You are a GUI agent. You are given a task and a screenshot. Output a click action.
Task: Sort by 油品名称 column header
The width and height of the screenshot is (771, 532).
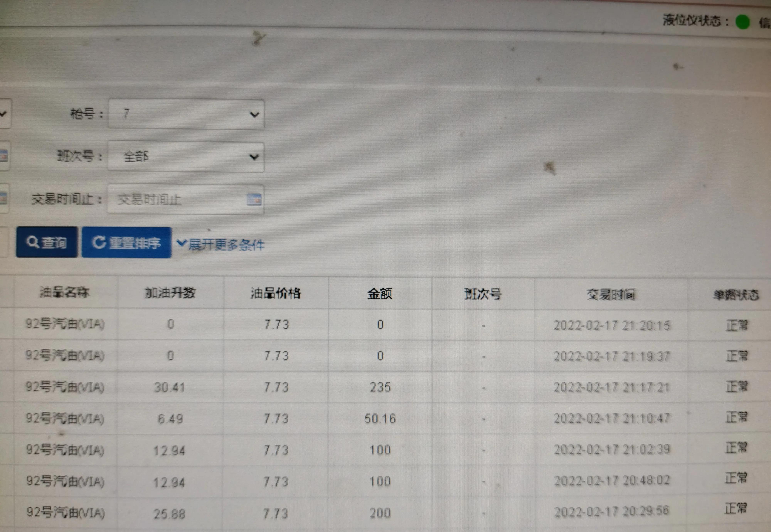pos(65,292)
